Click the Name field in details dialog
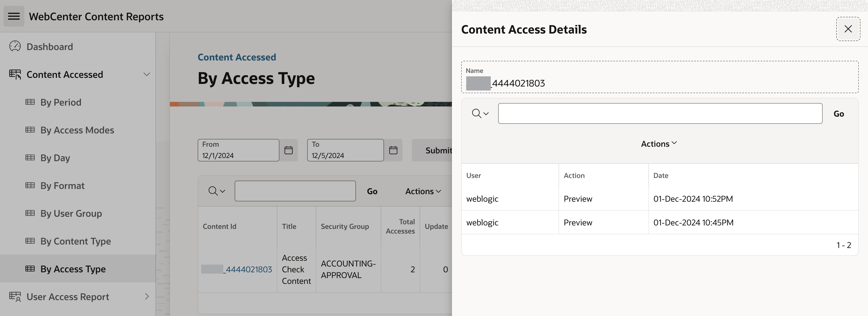The height and width of the screenshot is (316, 868). 660,77
